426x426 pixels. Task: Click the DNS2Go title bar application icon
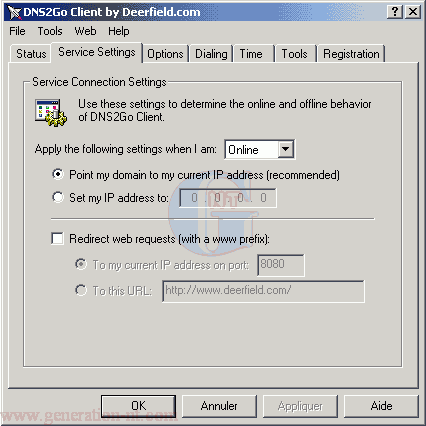14,12
